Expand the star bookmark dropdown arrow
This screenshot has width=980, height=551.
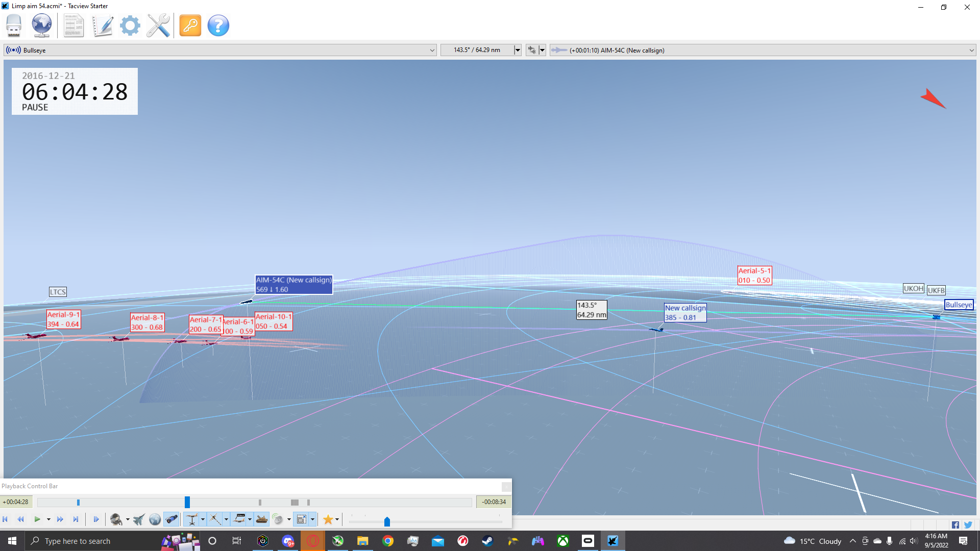click(x=337, y=519)
